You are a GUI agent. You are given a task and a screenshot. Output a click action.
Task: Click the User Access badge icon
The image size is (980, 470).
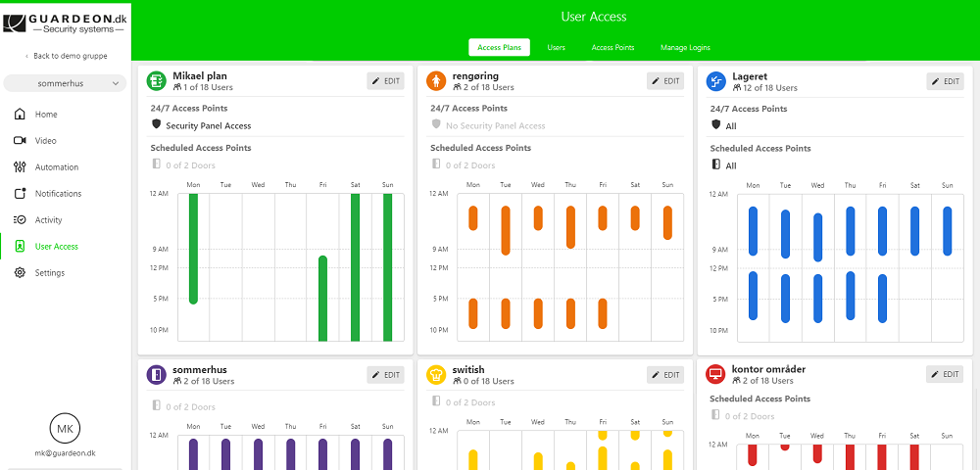[20, 246]
